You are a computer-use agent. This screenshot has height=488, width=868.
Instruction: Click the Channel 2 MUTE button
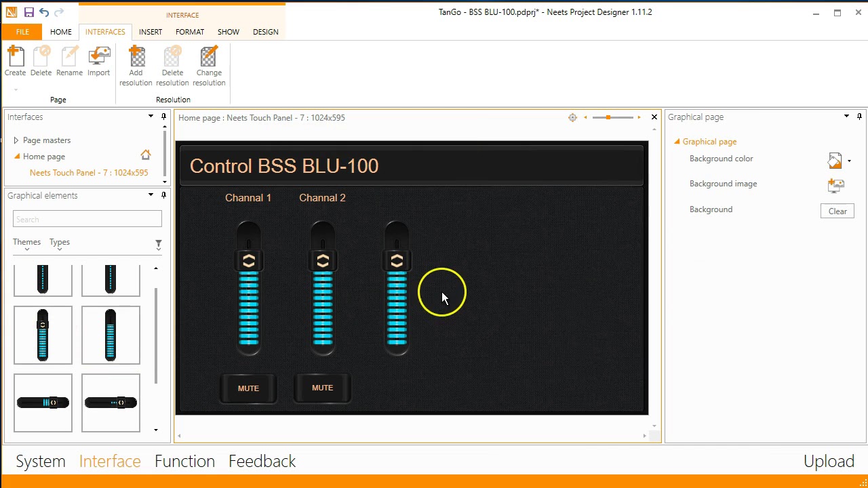click(x=322, y=388)
